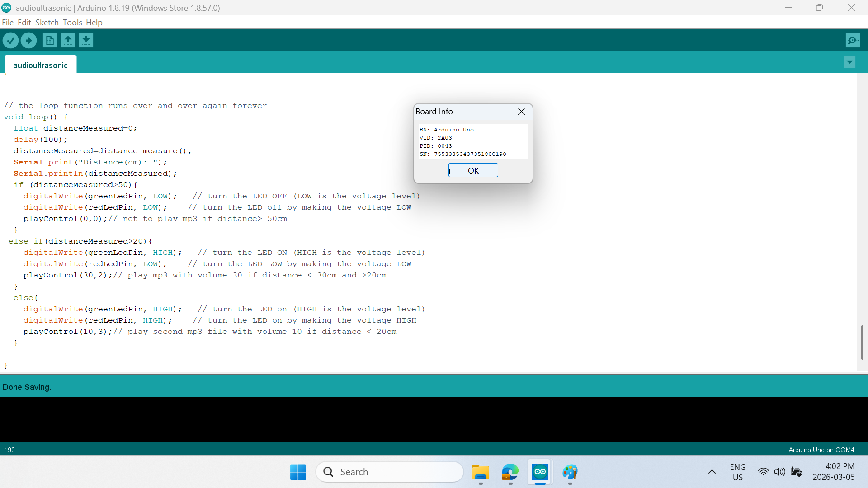Click the Wi-Fi icon in the system tray
Viewport: 868px width, 488px height.
click(x=763, y=472)
